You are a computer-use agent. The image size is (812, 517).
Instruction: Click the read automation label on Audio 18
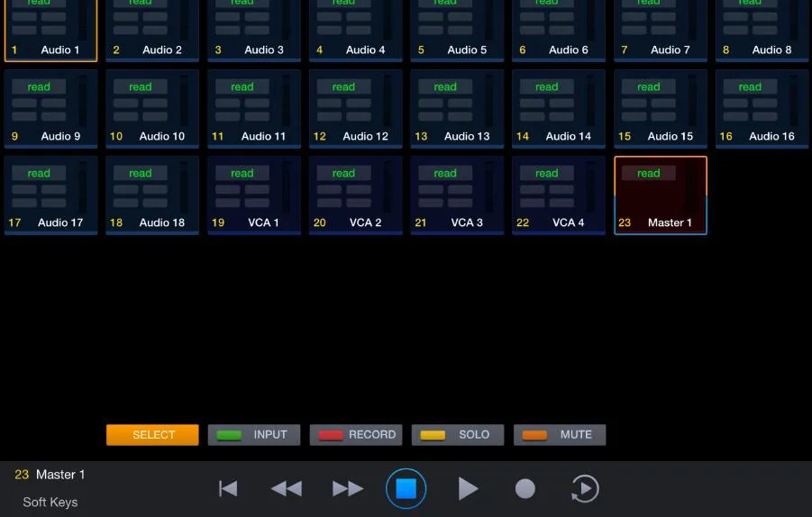pos(141,173)
